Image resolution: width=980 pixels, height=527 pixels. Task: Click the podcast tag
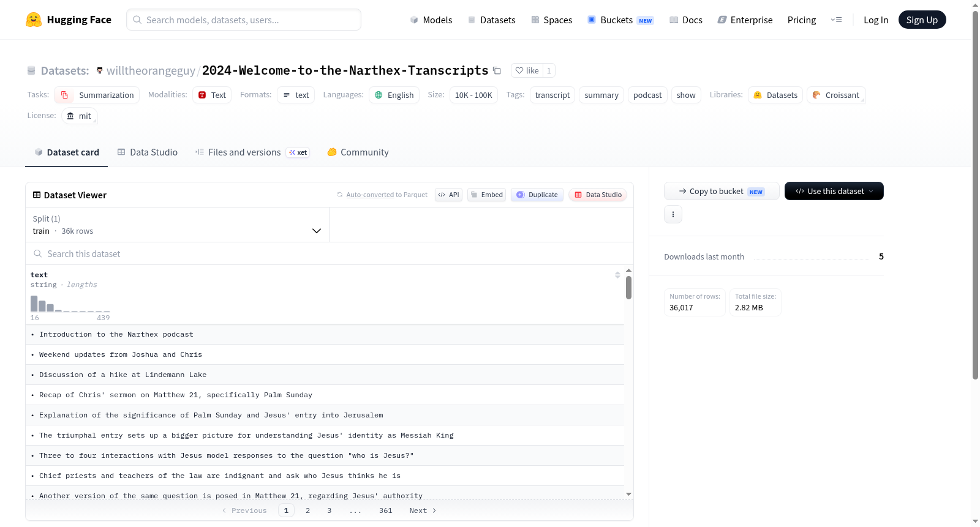[647, 95]
